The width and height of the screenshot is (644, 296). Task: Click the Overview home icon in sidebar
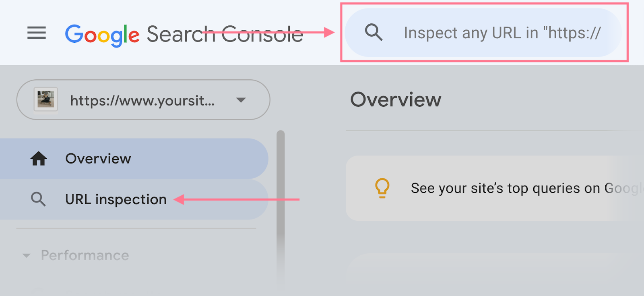tap(39, 158)
